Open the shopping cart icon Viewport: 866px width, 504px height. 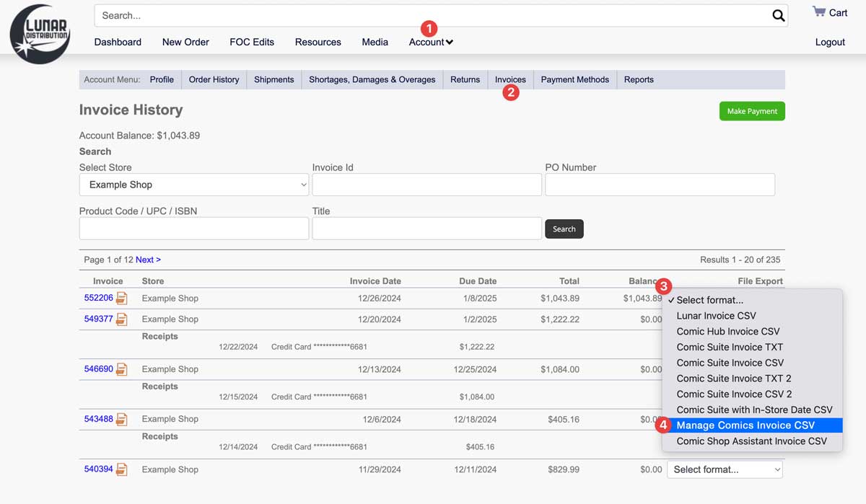818,12
